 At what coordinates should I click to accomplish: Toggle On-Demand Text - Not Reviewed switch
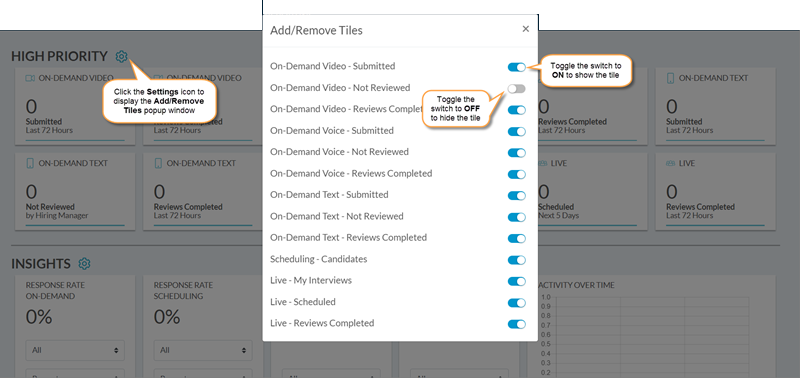(x=516, y=217)
